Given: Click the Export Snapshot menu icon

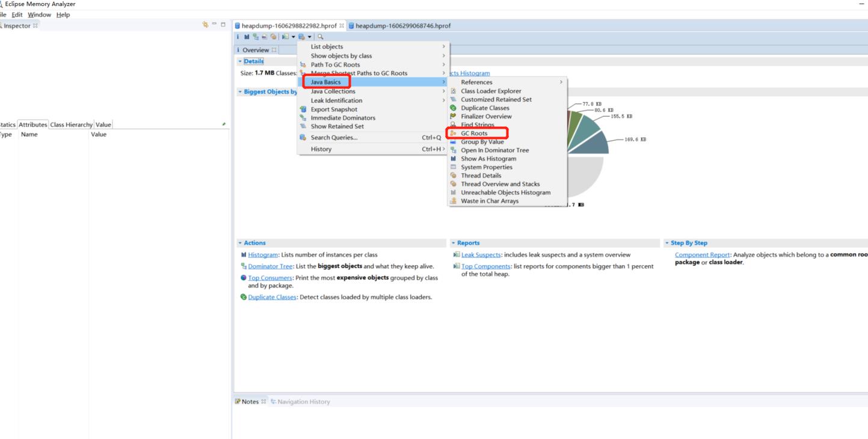Looking at the screenshot, I should [x=303, y=109].
